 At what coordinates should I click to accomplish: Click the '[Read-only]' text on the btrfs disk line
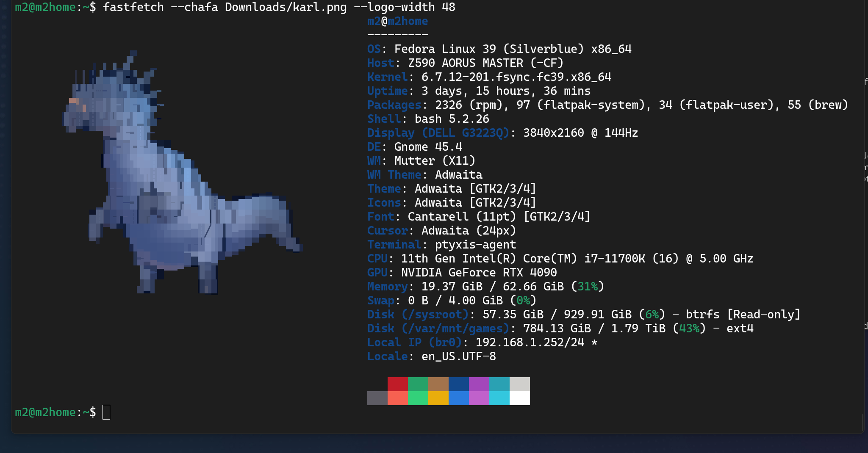click(x=764, y=315)
